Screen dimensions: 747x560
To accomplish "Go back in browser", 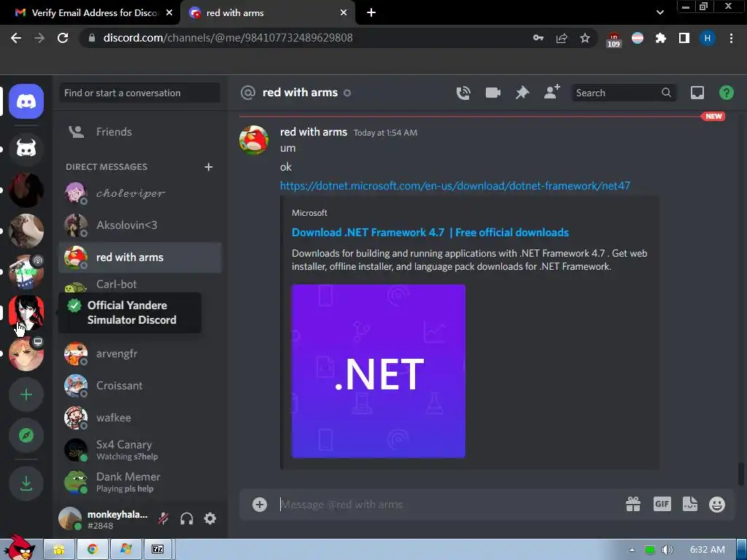I will (x=16, y=38).
